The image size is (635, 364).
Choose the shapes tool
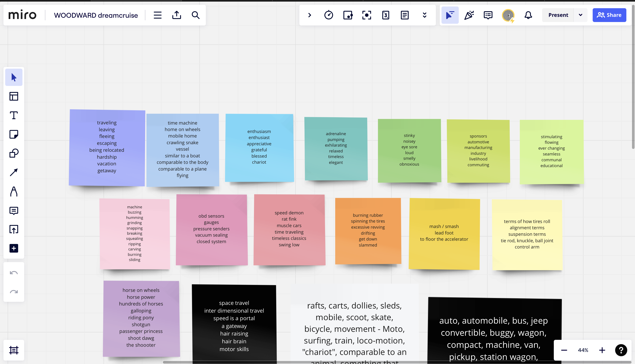14,153
